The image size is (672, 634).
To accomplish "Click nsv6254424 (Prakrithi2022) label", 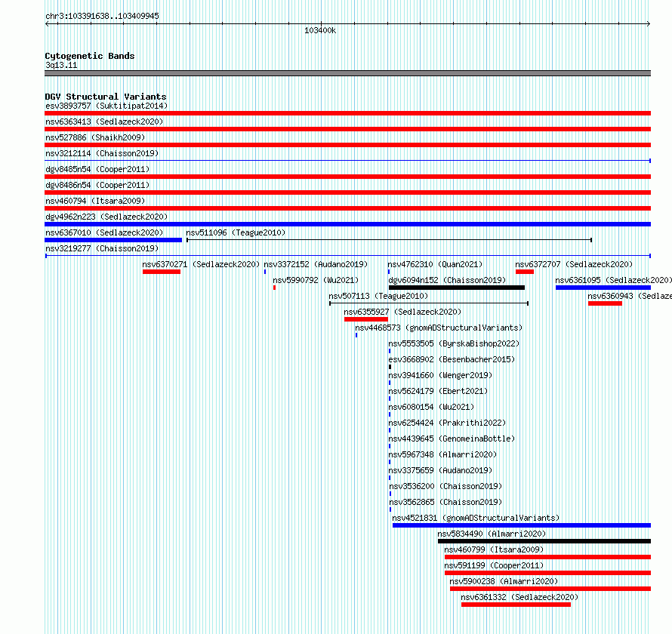I will (x=447, y=423).
